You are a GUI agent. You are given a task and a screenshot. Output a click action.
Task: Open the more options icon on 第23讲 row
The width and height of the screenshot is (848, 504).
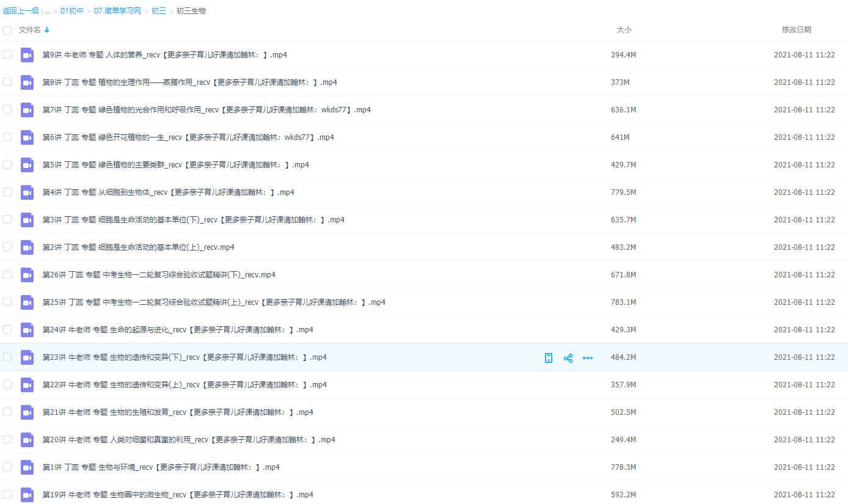click(x=588, y=358)
